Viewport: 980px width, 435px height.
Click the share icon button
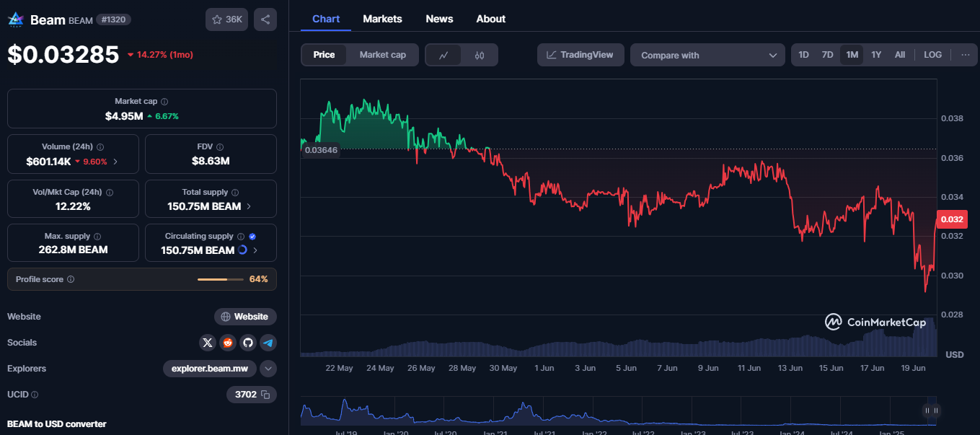(x=265, y=19)
